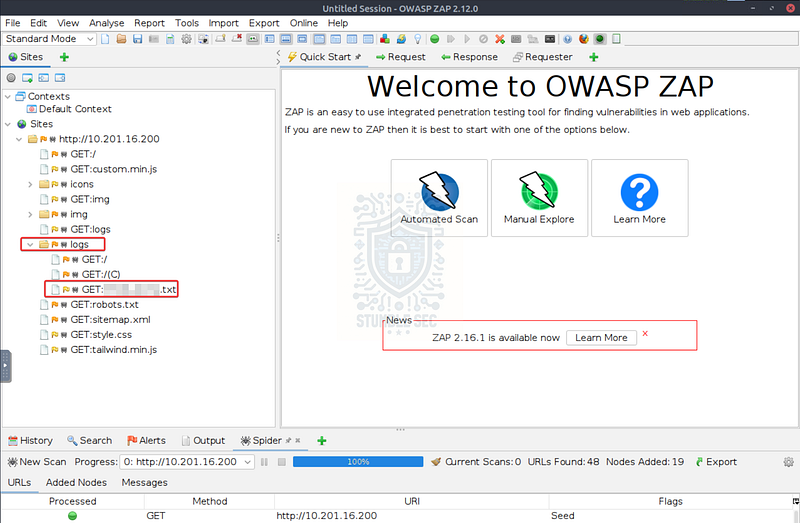Open the Options gear icon in toolbar
The image size is (800, 523).
(x=187, y=39)
